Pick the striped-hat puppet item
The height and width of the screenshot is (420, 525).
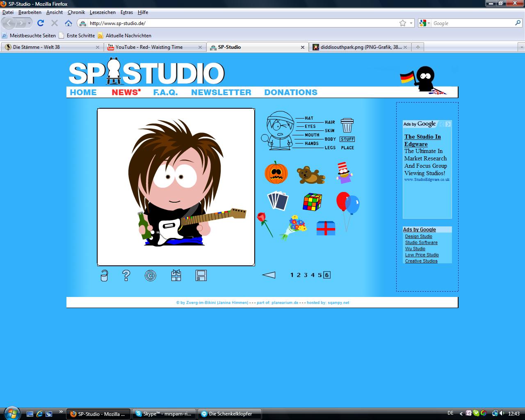344,173
